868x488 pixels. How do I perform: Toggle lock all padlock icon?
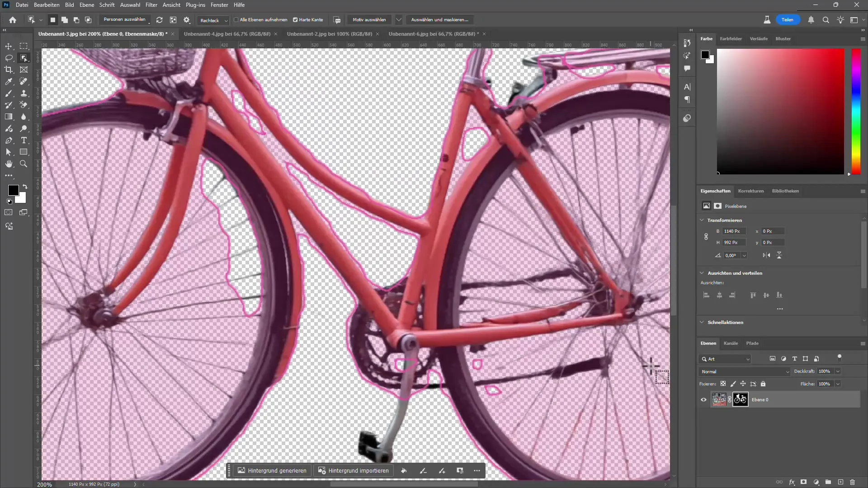pos(763,384)
